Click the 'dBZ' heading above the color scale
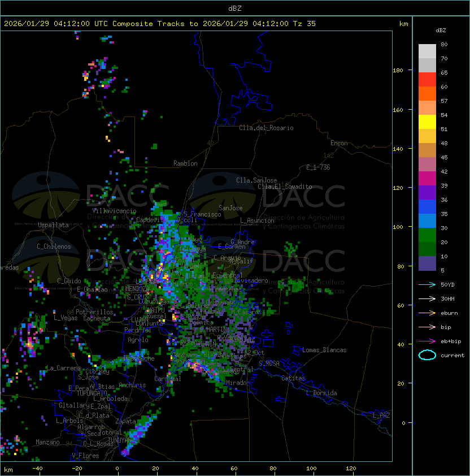Viewport: 470px width, 476px height. 441,31
